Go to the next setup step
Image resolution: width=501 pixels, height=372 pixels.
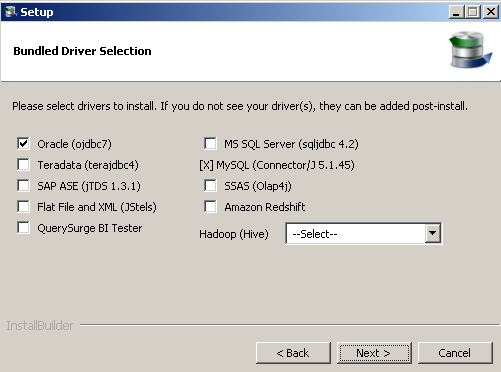(x=374, y=353)
